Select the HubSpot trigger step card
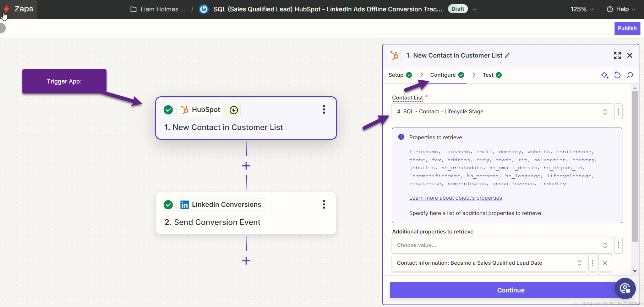Image resolution: width=644 pixels, height=307 pixels. [x=246, y=118]
